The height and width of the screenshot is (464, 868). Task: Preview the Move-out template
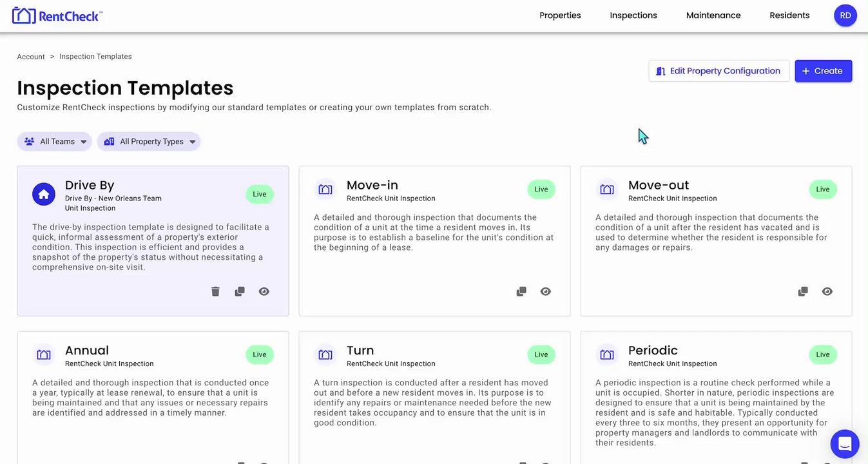pos(827,292)
